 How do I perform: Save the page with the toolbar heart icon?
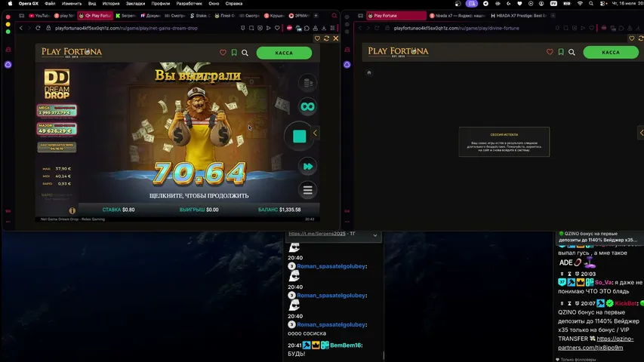277,29
